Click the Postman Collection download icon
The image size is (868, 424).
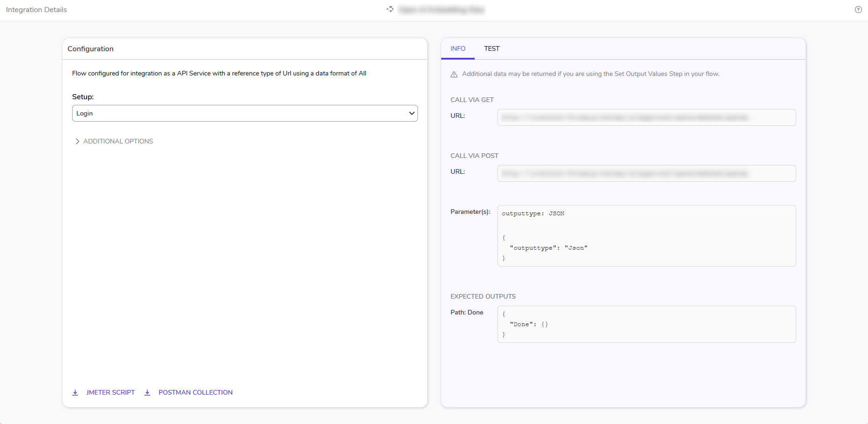[147, 392]
